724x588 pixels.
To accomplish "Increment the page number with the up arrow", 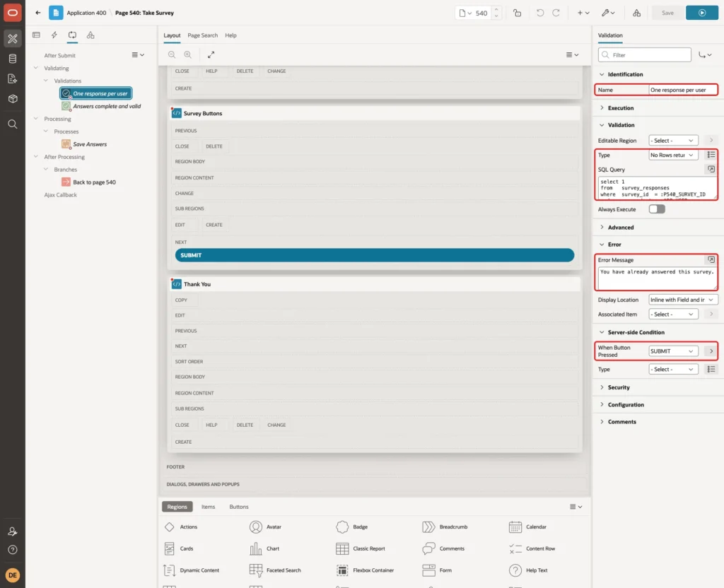I will click(496, 9).
